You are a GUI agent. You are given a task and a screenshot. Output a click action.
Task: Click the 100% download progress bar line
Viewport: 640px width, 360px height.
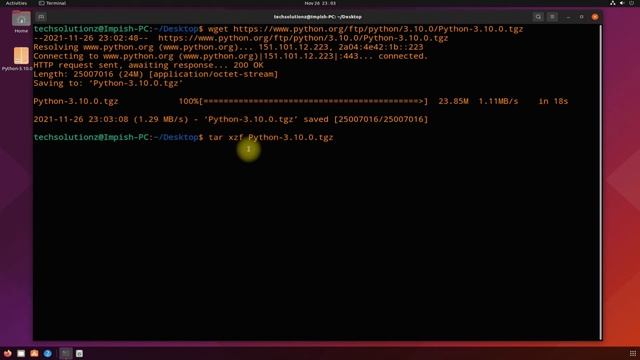[x=300, y=101]
